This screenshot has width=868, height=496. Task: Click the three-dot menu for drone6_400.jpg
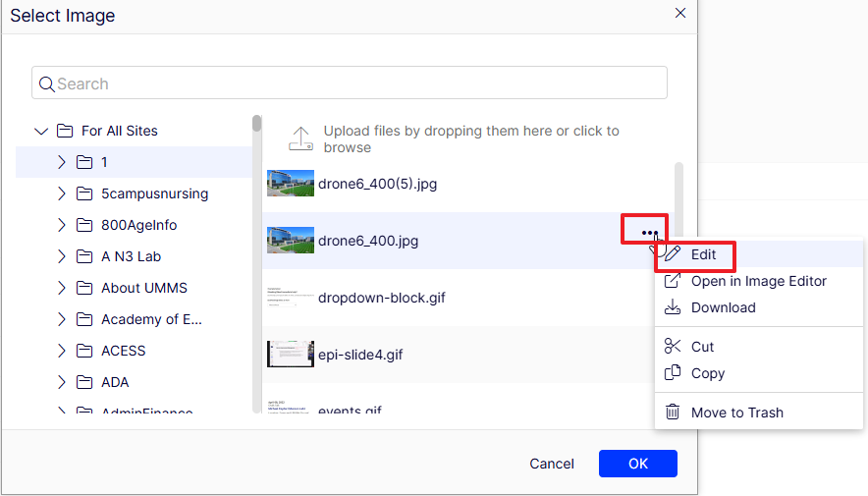(x=648, y=233)
